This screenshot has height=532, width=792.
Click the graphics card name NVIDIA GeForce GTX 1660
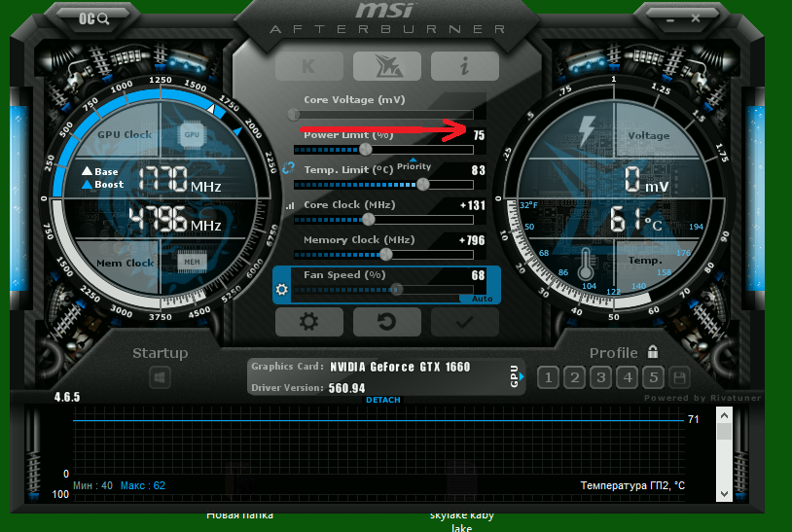400,367
